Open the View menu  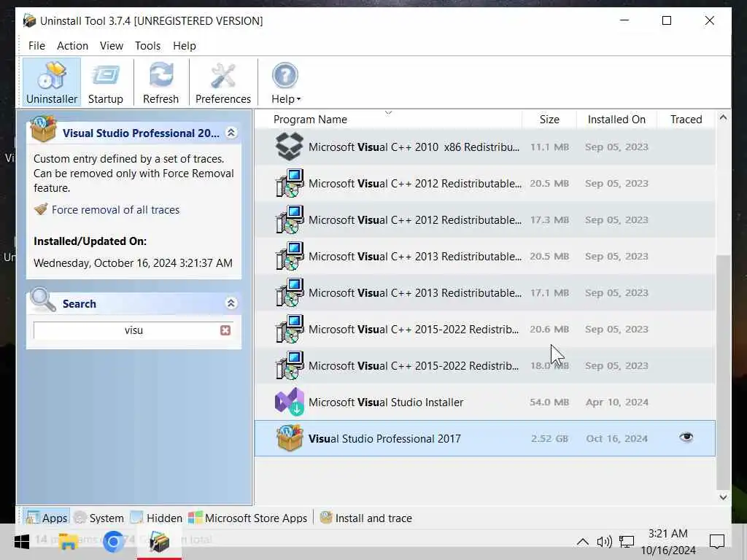pos(112,46)
